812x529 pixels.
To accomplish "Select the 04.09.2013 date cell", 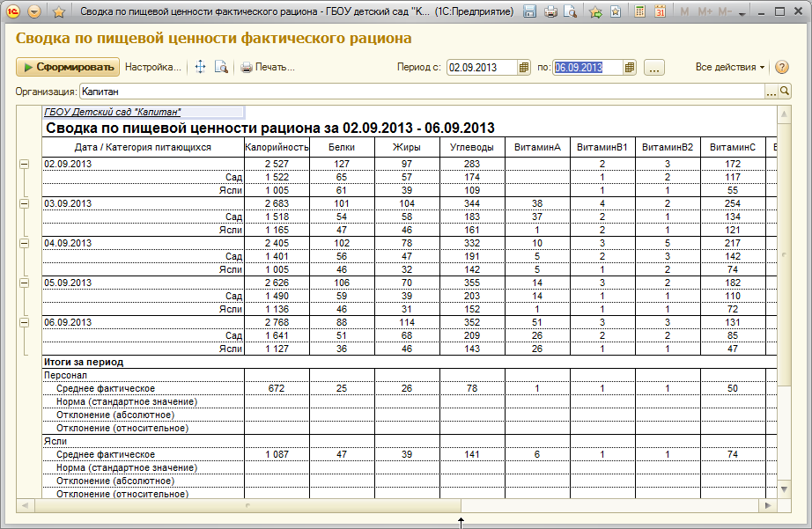I will coord(143,243).
